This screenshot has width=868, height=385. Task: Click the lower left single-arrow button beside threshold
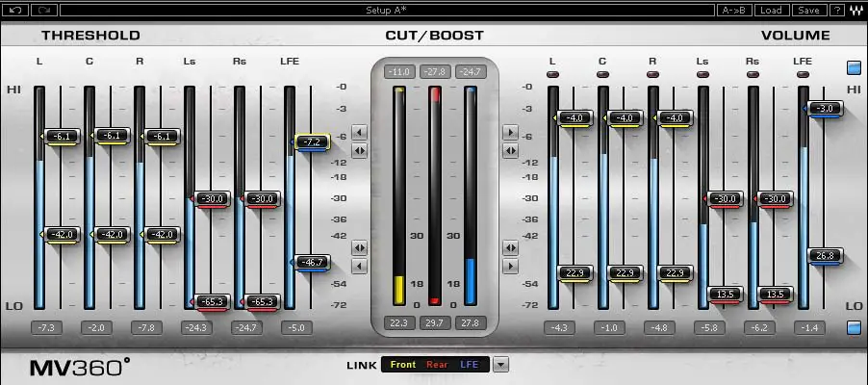(359, 267)
